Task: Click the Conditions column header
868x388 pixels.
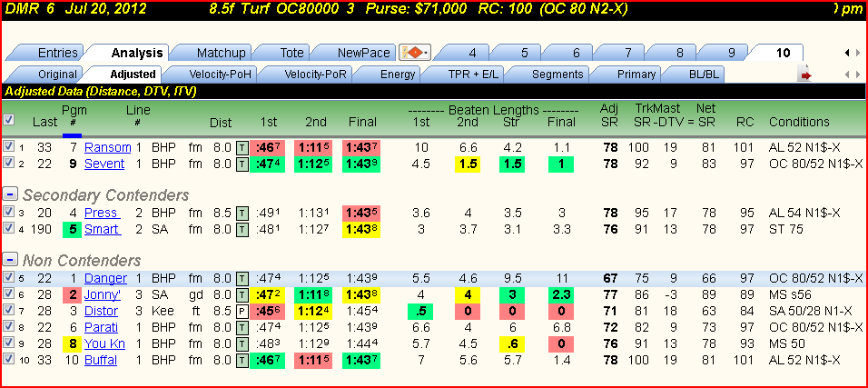Action: coord(799,122)
